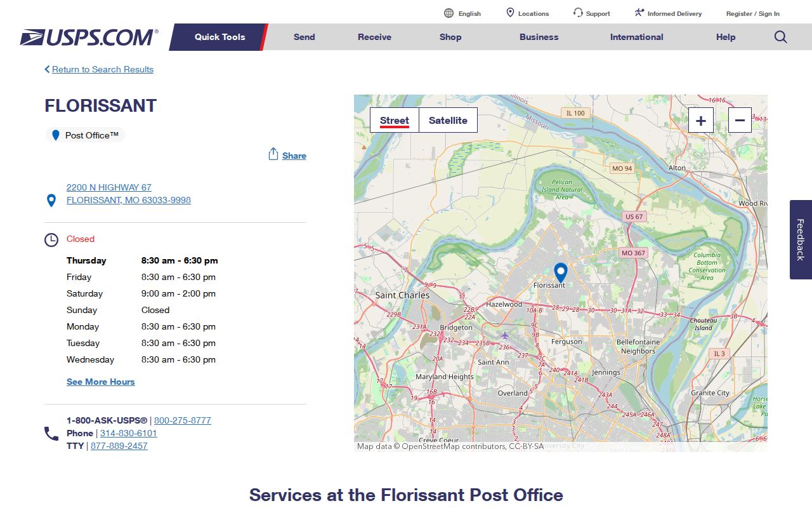Open the Receive menu
This screenshot has width=812, height=508.
click(374, 37)
